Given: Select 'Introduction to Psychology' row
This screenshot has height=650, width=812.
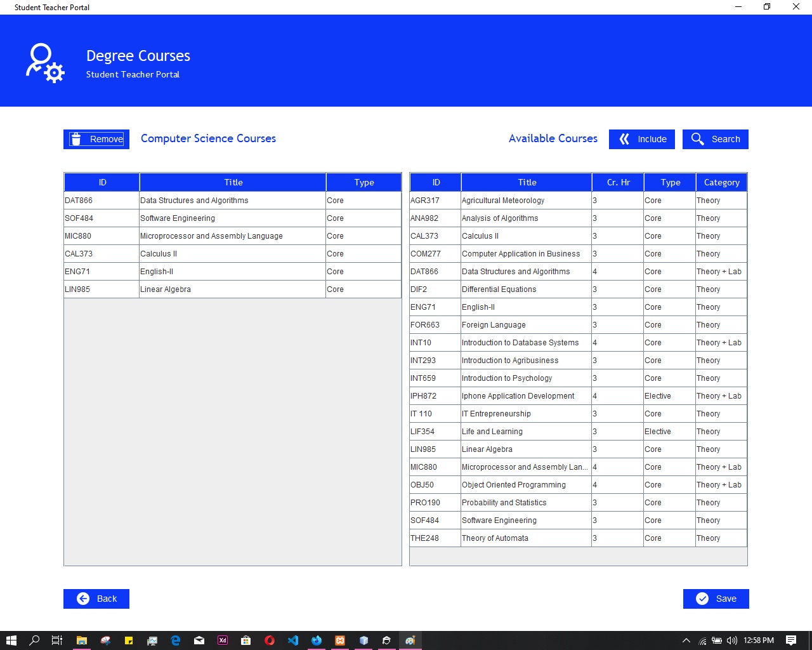Looking at the screenshot, I should (x=579, y=378).
